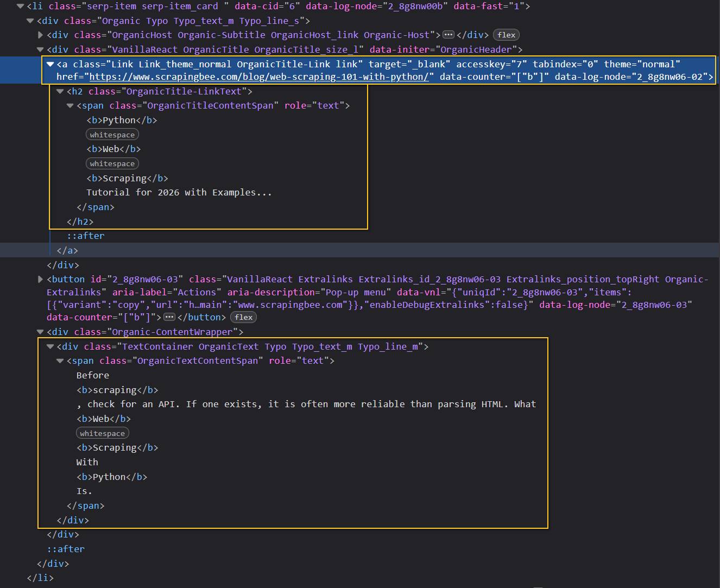Select the snippet's <b>Python</b> node
Screen dimensions: 720x588
(112, 477)
